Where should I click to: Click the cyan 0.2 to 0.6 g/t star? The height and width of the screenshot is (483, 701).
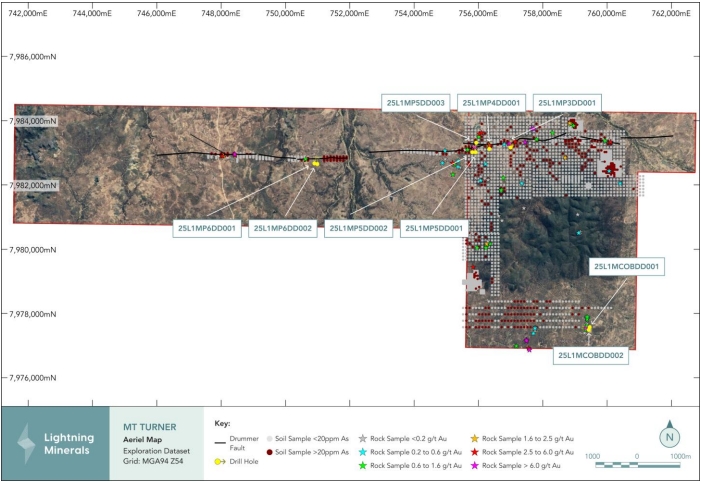click(x=363, y=452)
